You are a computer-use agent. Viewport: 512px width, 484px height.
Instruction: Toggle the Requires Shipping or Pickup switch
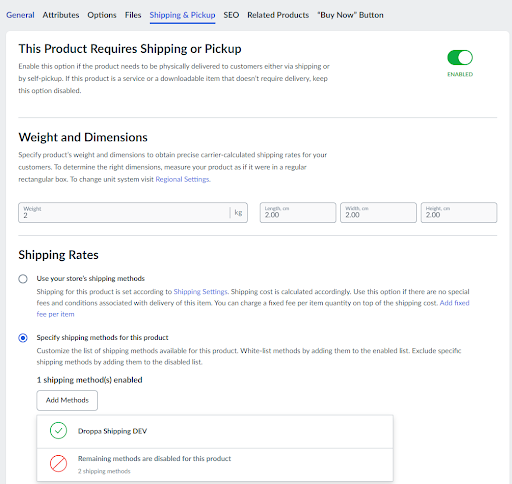[x=460, y=58]
